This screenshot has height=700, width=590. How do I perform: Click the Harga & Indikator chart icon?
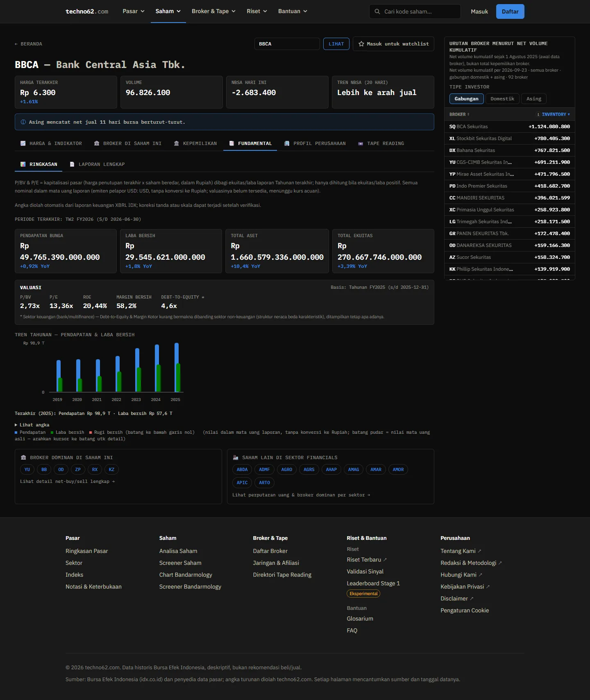(23, 143)
